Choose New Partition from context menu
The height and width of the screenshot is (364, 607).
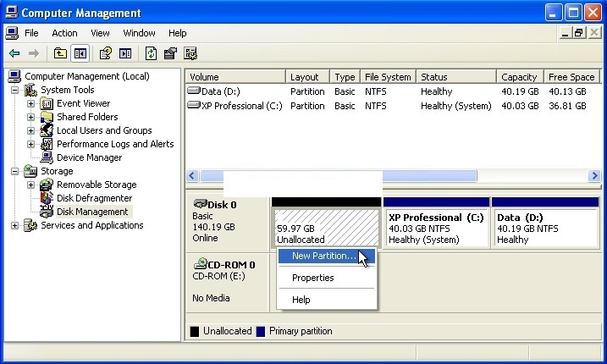(x=323, y=256)
